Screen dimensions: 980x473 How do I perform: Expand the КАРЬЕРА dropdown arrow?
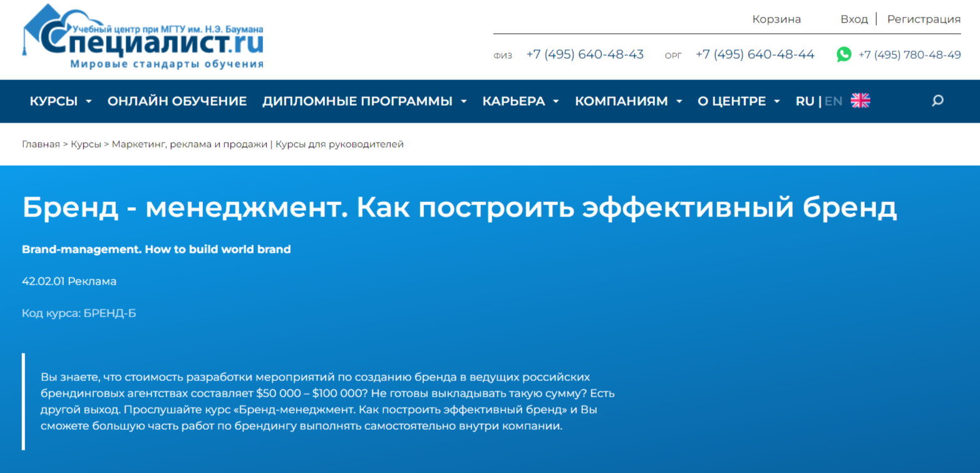point(555,101)
